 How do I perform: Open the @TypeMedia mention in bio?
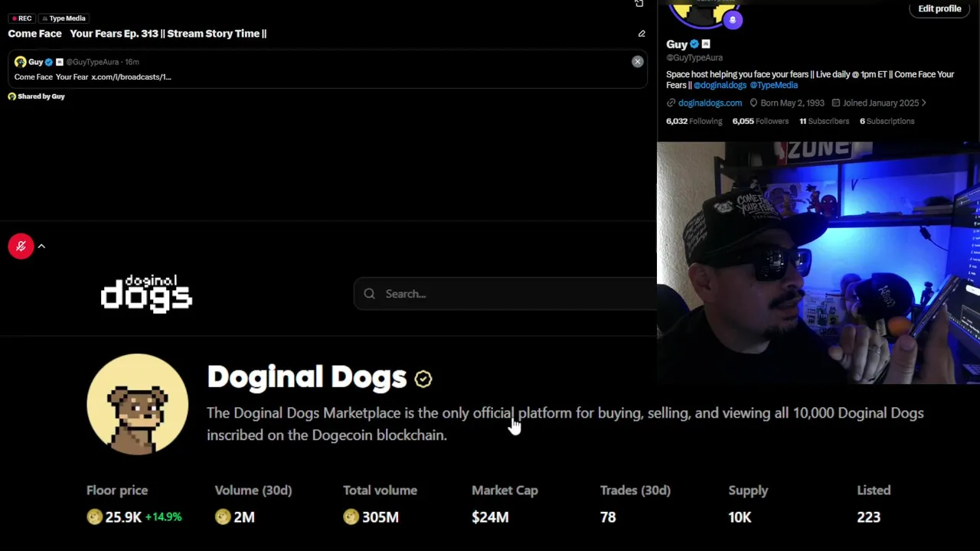(773, 85)
